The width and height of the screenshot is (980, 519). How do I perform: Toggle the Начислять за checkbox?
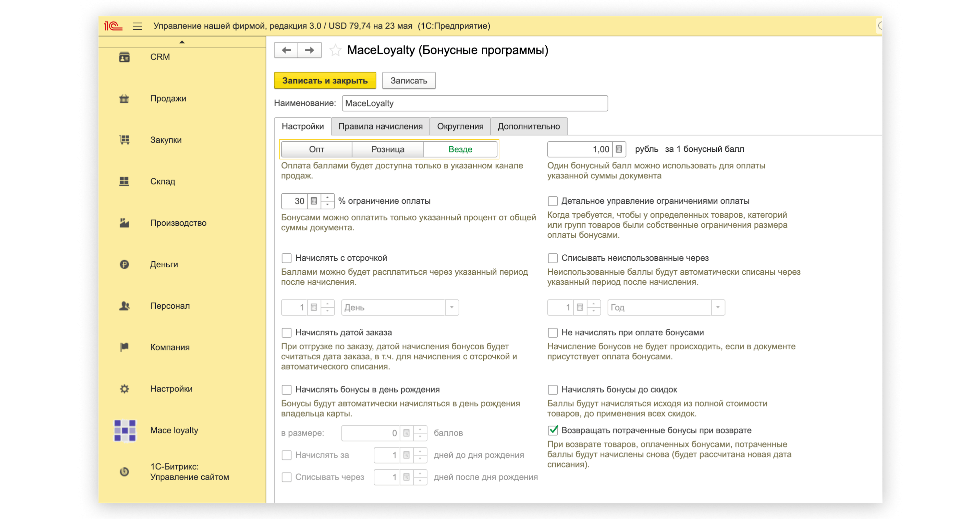(x=286, y=455)
